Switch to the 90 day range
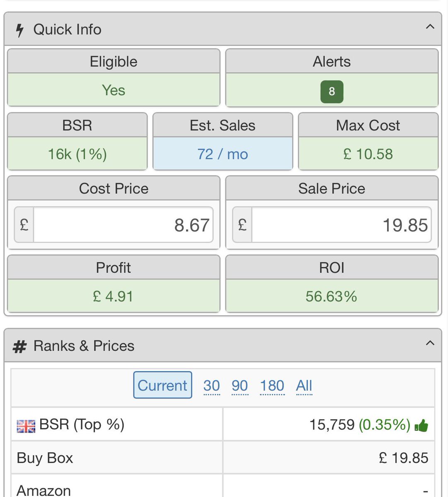Screen dimensions: 448x497 coord(240,386)
